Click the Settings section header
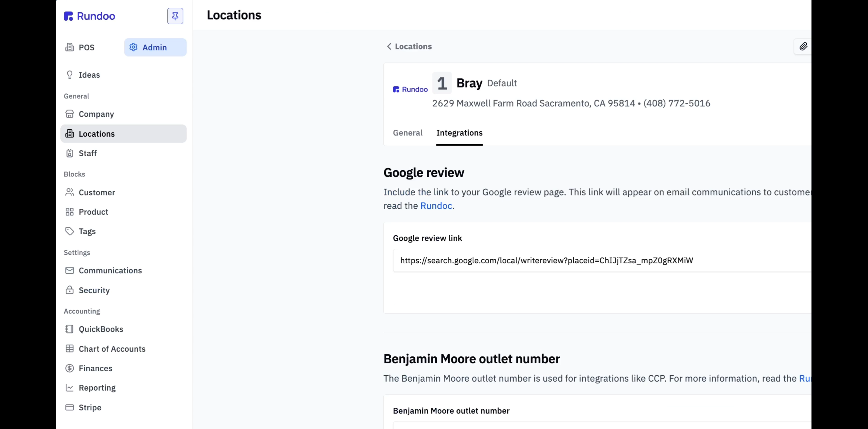Screen dimensions: 868x429 [x=77, y=252]
